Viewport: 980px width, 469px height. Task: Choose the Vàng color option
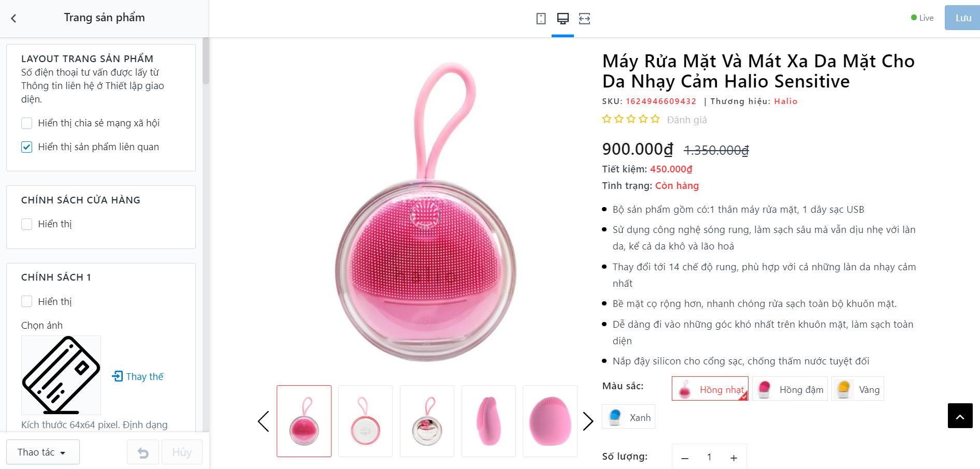(x=857, y=389)
